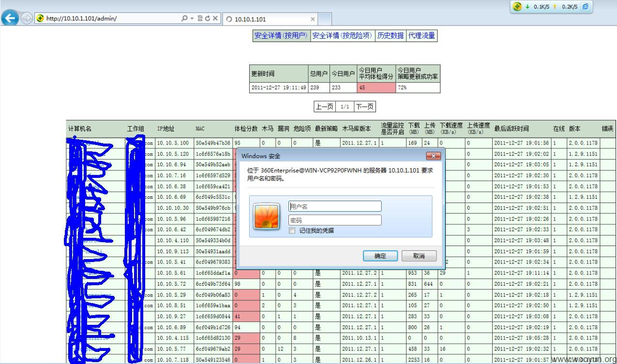Click the 密码 password field in dialog
617x364 pixels.
tap(335, 220)
